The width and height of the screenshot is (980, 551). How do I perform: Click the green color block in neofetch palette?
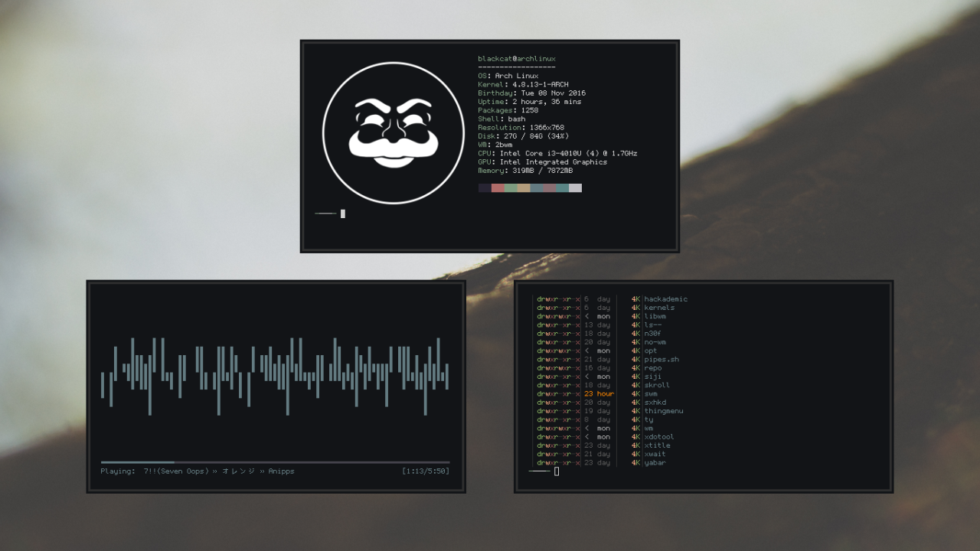tap(511, 188)
